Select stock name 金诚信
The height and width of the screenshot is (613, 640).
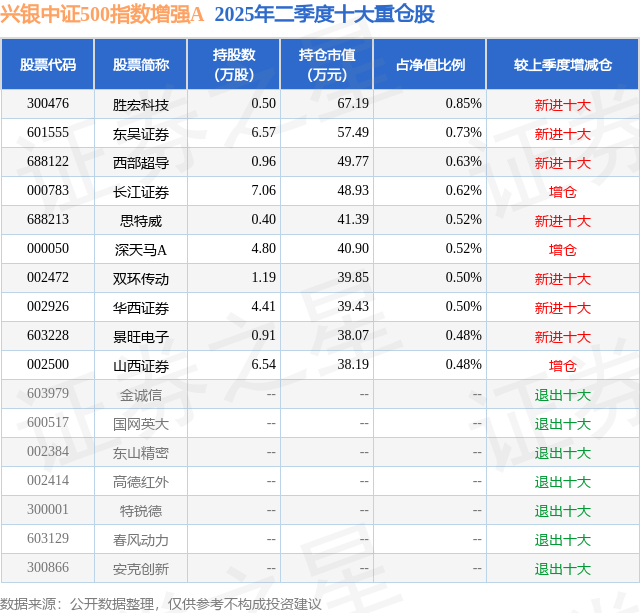(141, 395)
